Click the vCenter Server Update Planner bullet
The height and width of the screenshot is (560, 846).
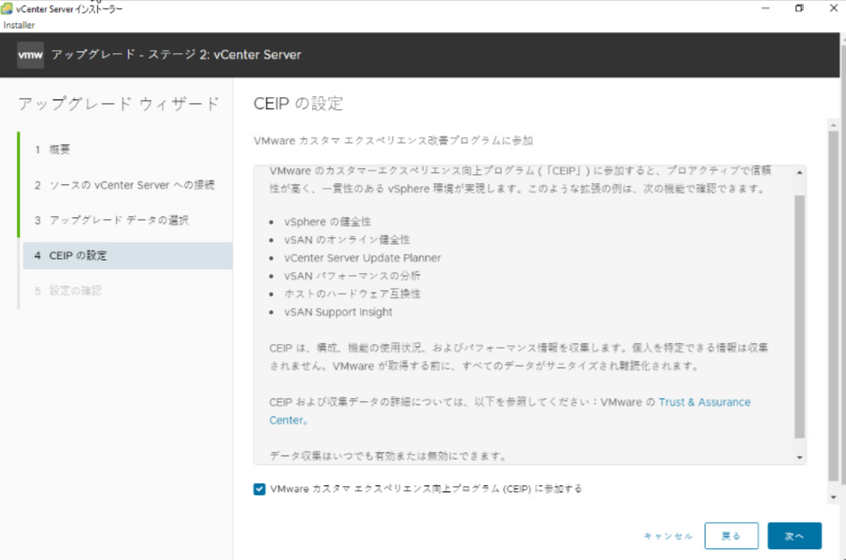click(363, 258)
